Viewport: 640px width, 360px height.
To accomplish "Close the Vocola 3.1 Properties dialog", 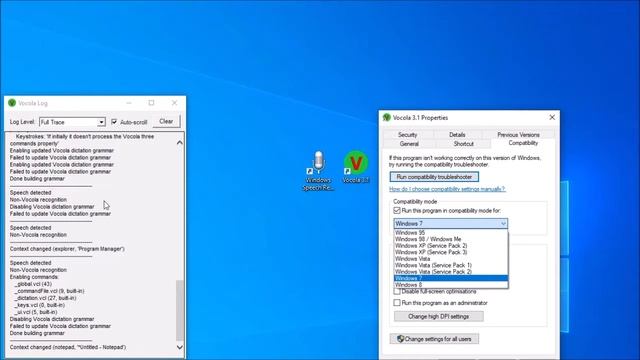I will (x=552, y=118).
